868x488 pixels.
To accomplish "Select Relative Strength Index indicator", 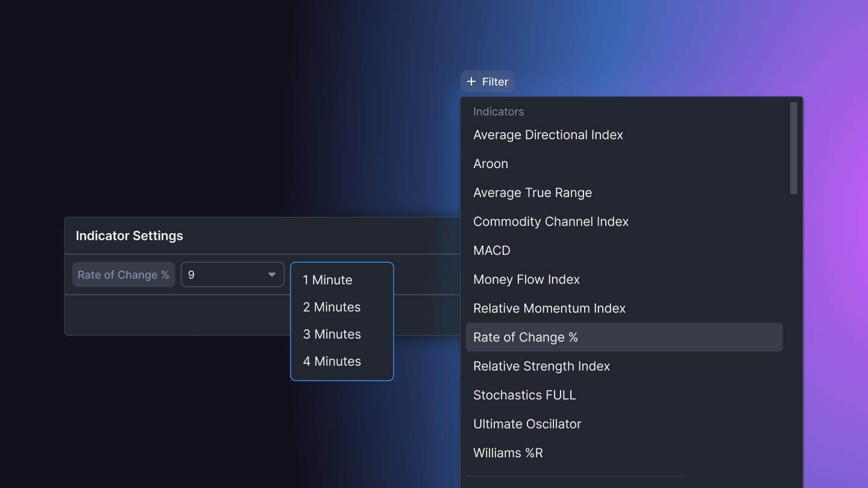I will 541,366.
